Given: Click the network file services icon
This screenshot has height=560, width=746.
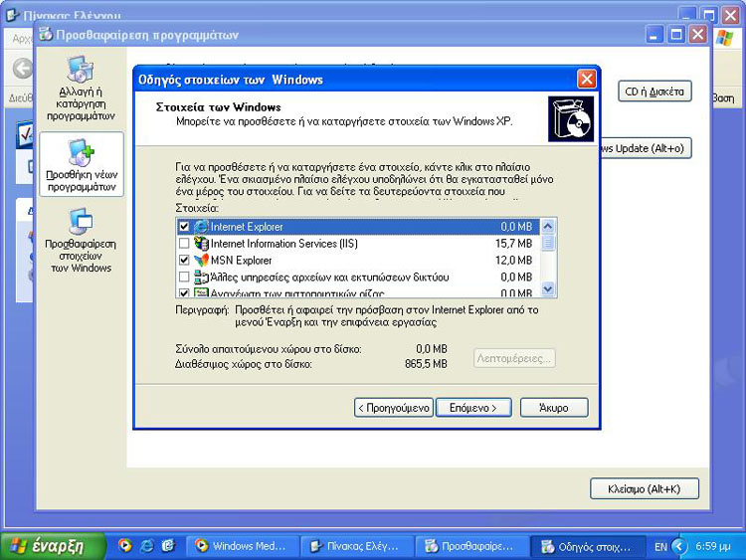Looking at the screenshot, I should tap(201, 277).
